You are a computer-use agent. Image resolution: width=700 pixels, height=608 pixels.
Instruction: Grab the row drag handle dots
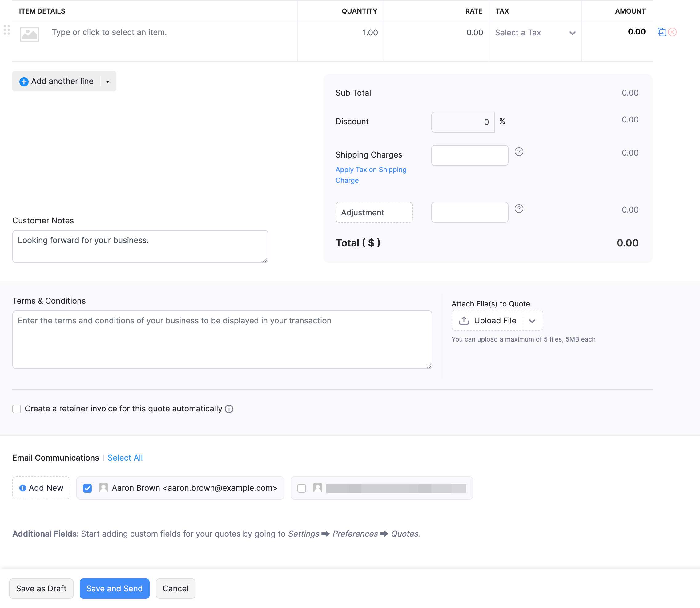tap(7, 30)
